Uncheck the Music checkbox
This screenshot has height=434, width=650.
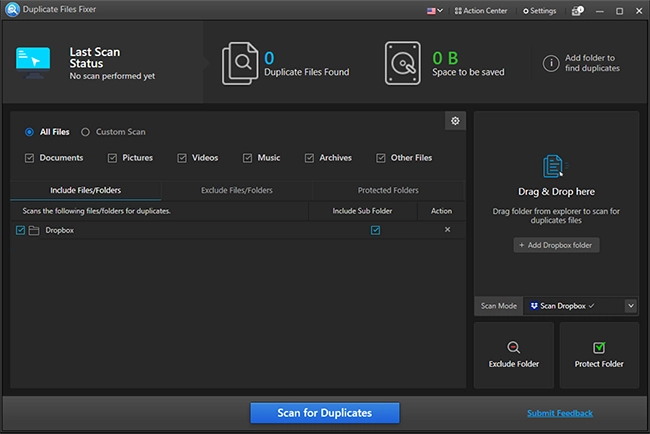[247, 158]
